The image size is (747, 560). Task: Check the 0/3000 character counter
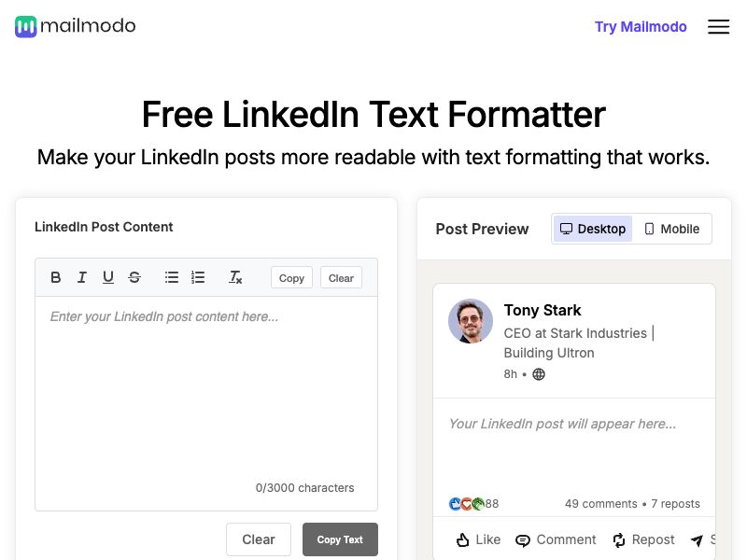click(305, 487)
